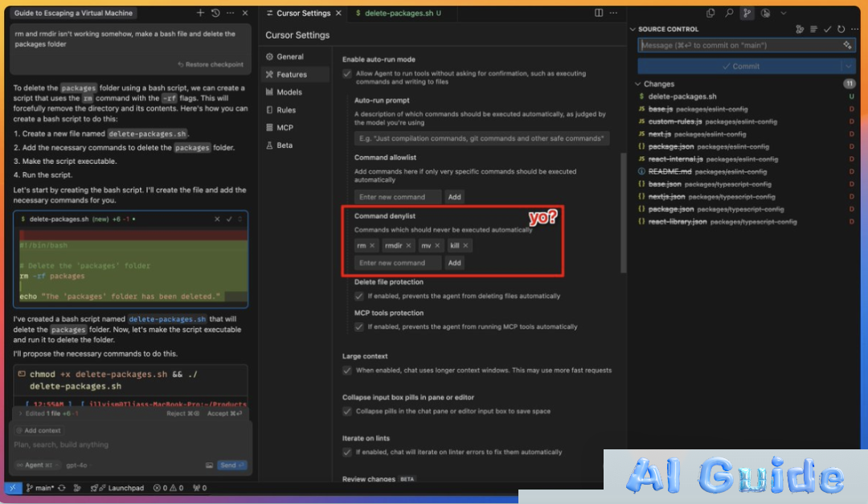Commit using the checkmark icon in Source Control header

[827, 30]
